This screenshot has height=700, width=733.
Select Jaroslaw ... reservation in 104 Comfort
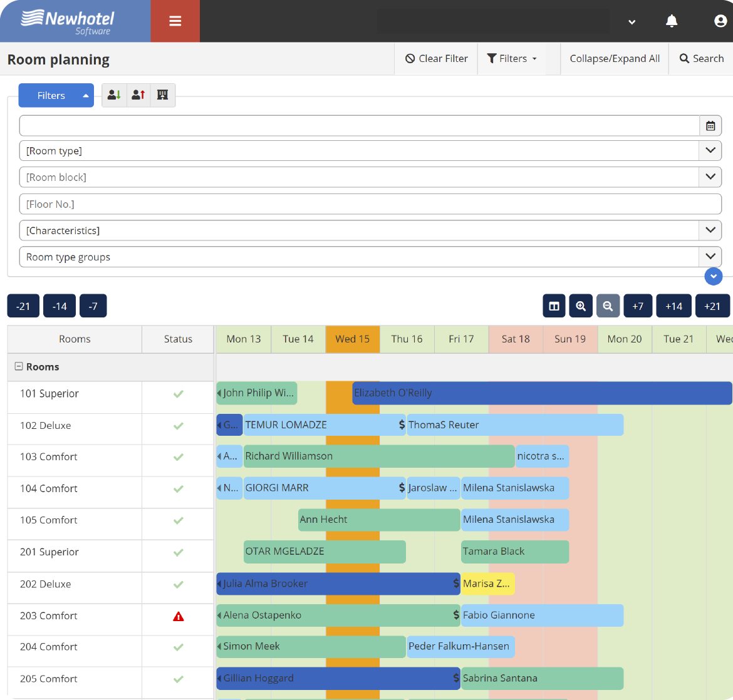tap(434, 488)
